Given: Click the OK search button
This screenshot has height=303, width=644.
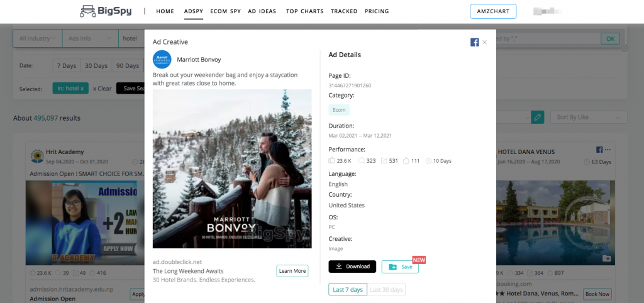Looking at the screenshot, I should [x=610, y=38].
